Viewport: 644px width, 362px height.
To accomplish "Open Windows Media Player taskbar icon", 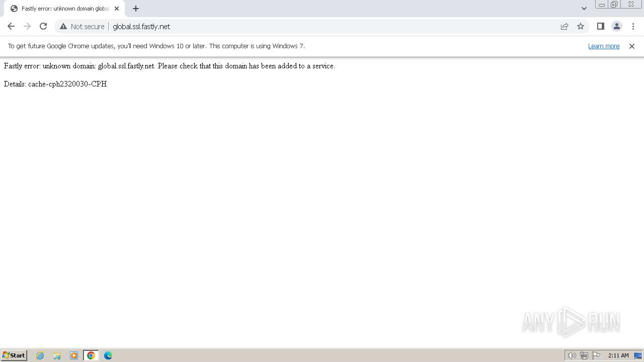I will pos(74,355).
